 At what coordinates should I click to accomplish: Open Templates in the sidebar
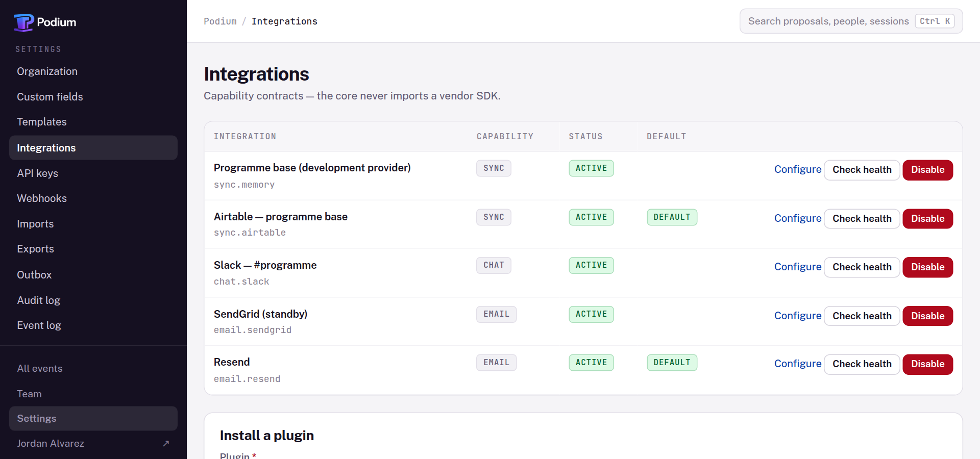coord(93,122)
